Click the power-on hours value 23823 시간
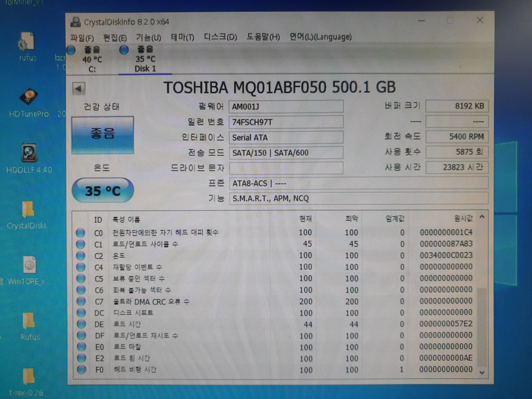The width and height of the screenshot is (532, 399). tap(457, 167)
